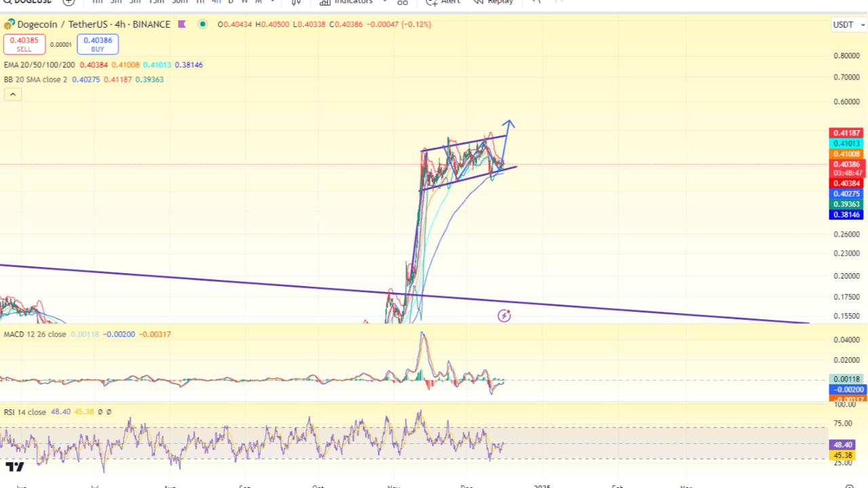Click the 0.26000 price axis value

[846, 235]
